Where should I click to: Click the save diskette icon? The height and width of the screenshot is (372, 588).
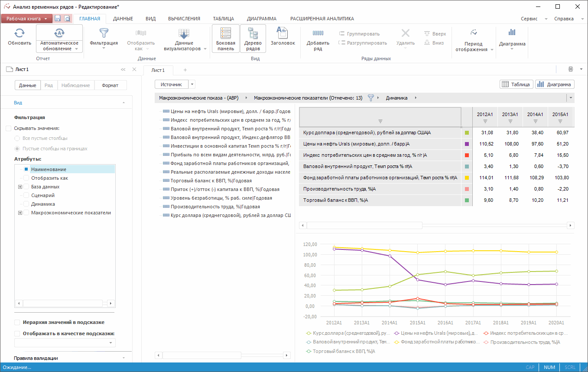[x=58, y=19]
